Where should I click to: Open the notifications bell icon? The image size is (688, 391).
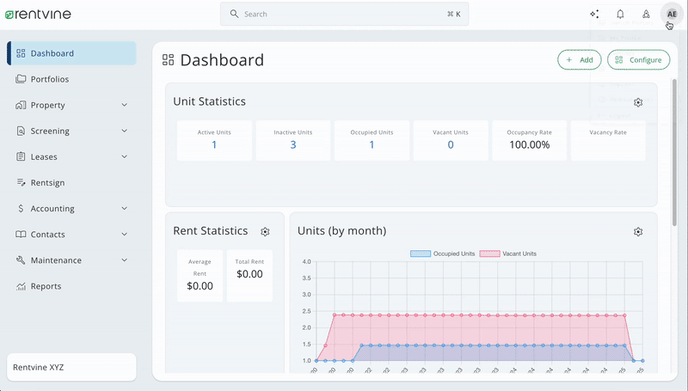(x=620, y=14)
